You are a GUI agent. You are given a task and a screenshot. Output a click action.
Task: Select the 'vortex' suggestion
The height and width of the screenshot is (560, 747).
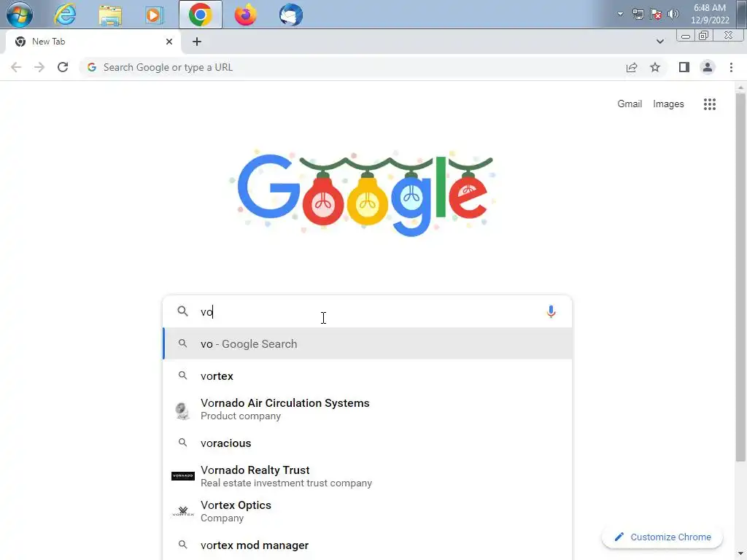368,376
